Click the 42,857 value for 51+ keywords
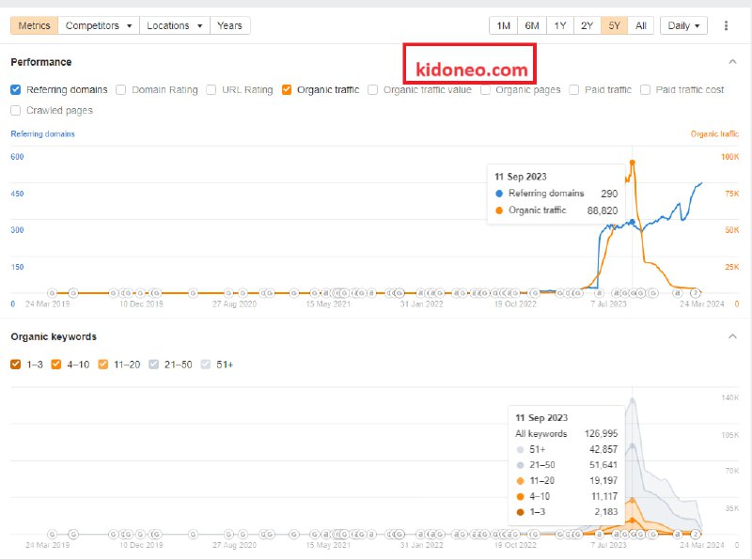This screenshot has width=752, height=560. [603, 449]
